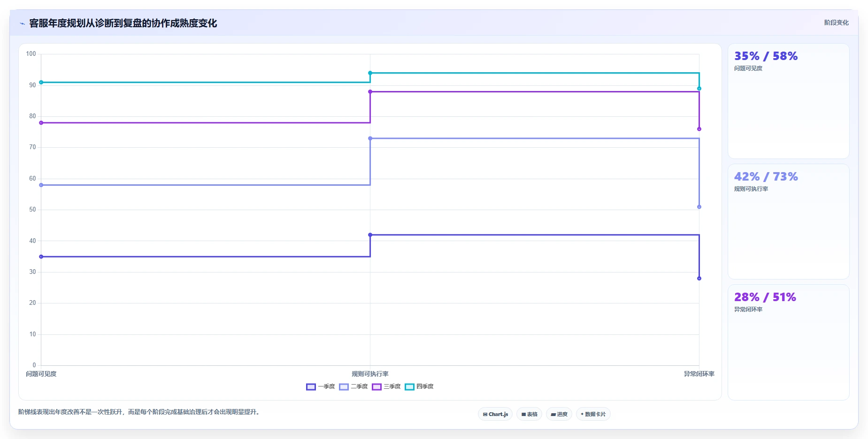Click the 三季度 legend color swatch
This screenshot has width=868, height=439.
coord(376,387)
